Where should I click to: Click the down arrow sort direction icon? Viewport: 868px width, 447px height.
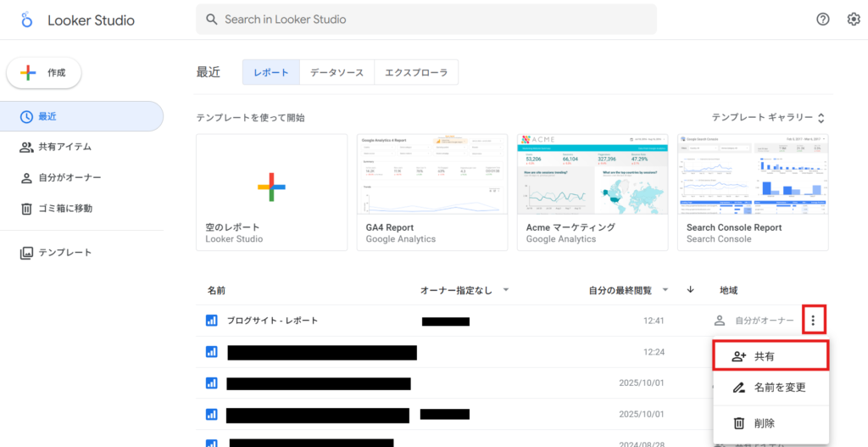tap(690, 290)
